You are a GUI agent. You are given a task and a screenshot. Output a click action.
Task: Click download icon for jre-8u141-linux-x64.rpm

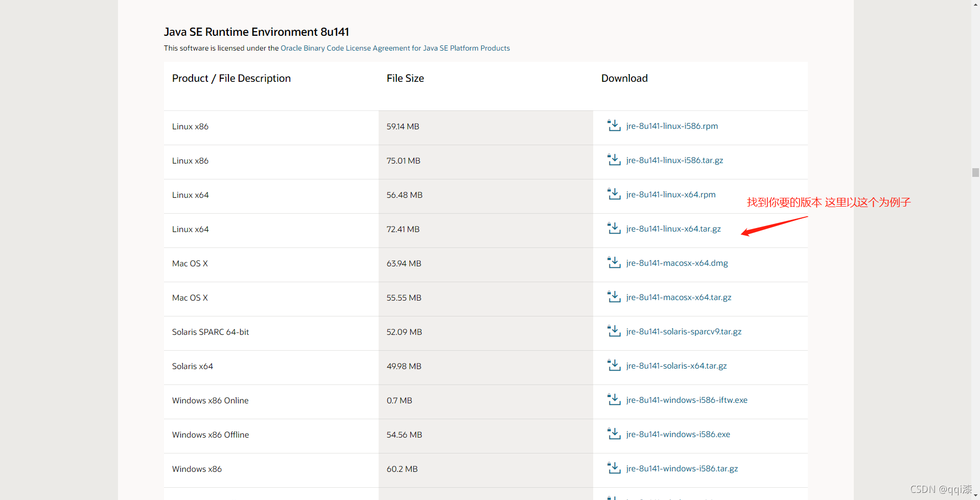[614, 194]
